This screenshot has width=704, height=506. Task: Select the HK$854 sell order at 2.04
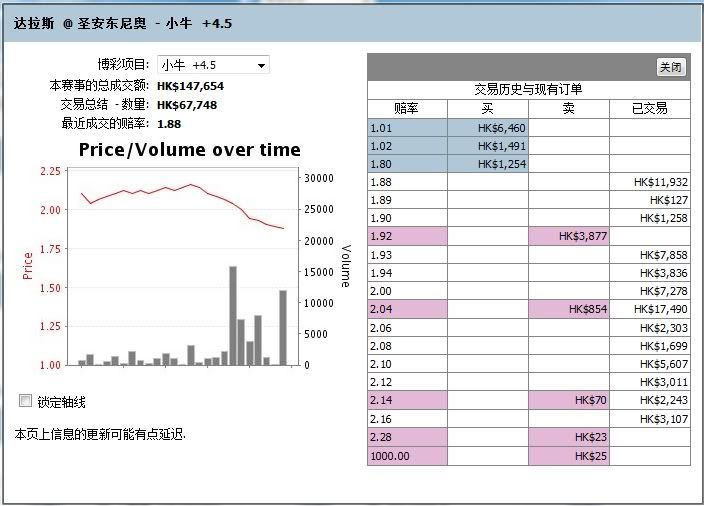pos(568,309)
